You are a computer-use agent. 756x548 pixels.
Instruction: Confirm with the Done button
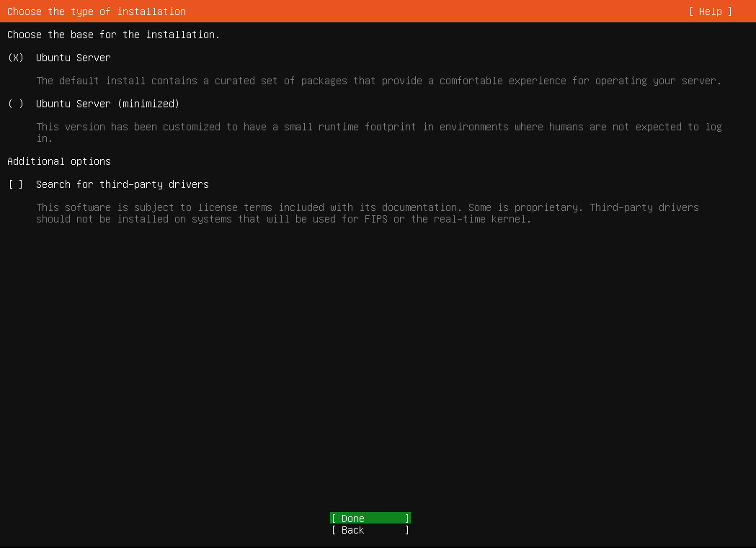tap(370, 518)
